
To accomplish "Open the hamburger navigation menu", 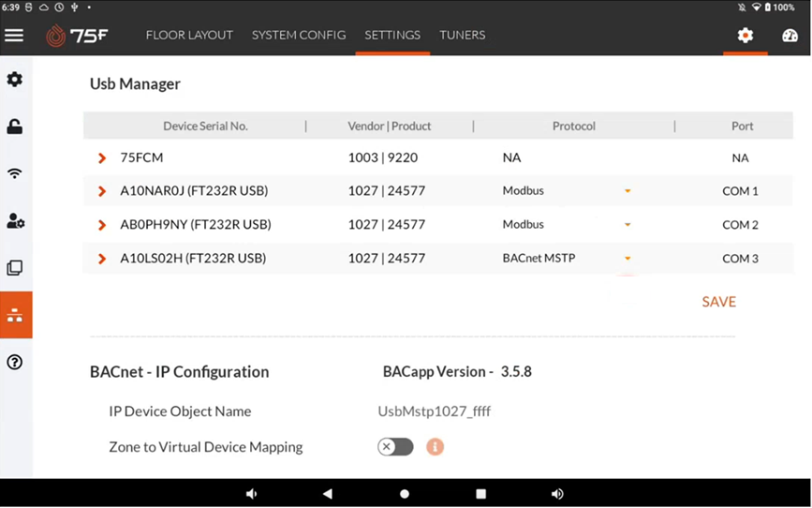I will click(14, 36).
